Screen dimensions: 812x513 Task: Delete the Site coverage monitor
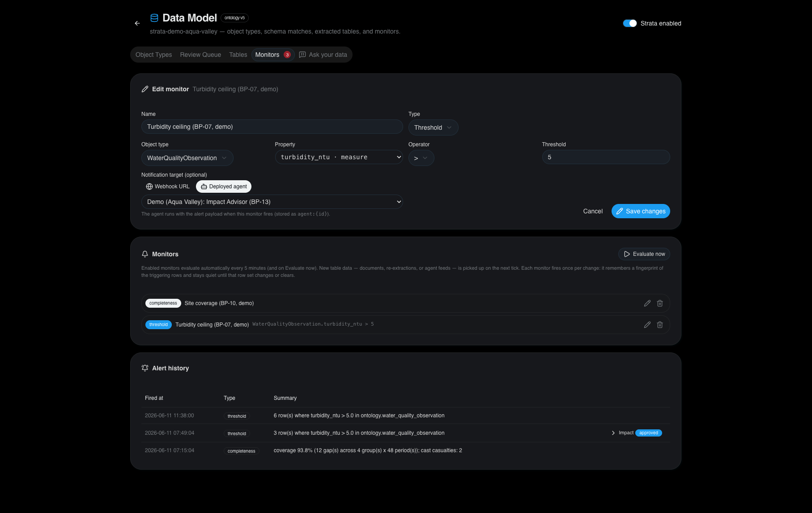click(660, 303)
